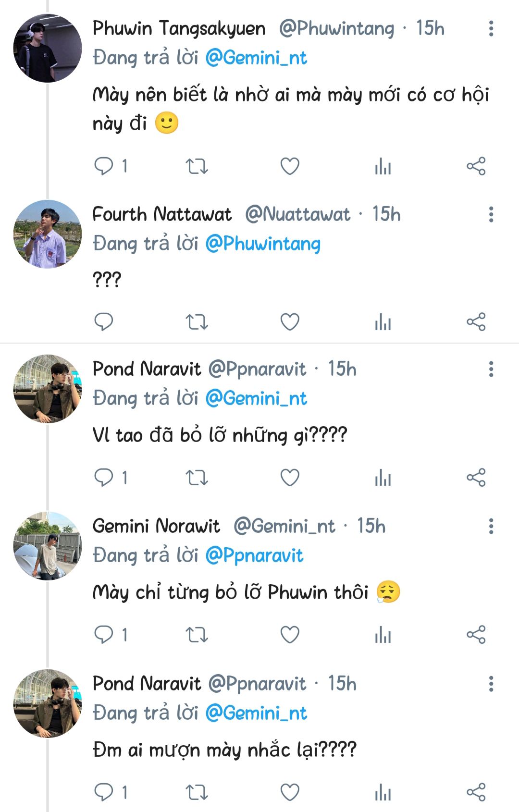Screen dimensions: 519x812
Task: Open Phuwin Tangsakyuen's display name
Action: [179, 29]
